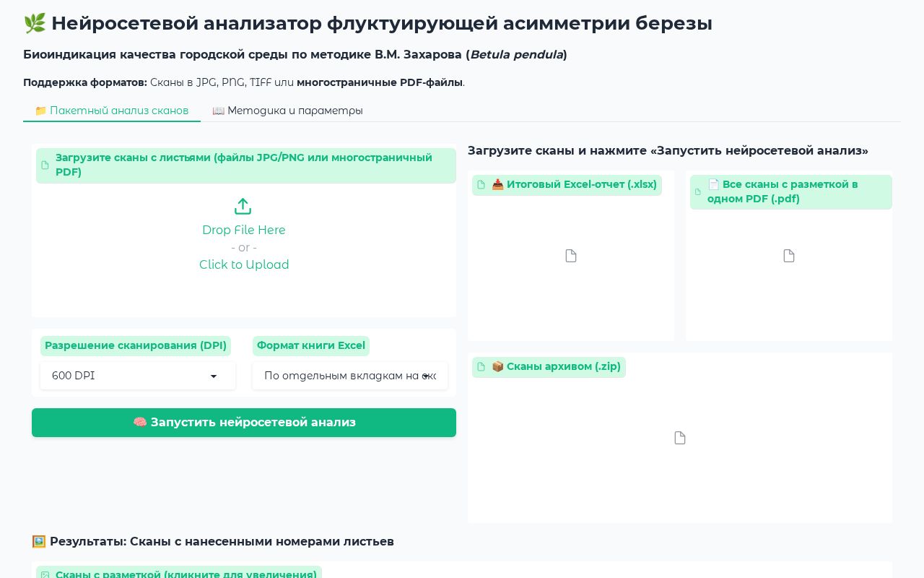Click the Click to Upload link text
924x578 pixels.
pos(244,264)
